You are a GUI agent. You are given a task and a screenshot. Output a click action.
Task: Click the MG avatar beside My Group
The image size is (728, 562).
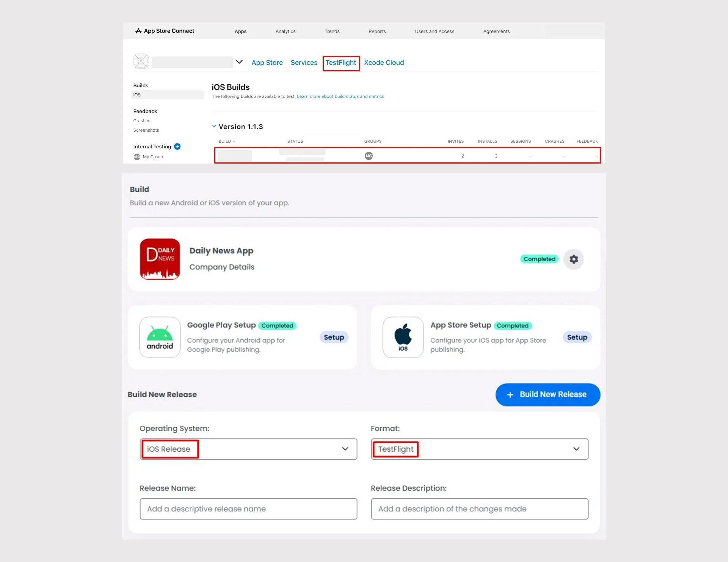pyautogui.click(x=137, y=157)
